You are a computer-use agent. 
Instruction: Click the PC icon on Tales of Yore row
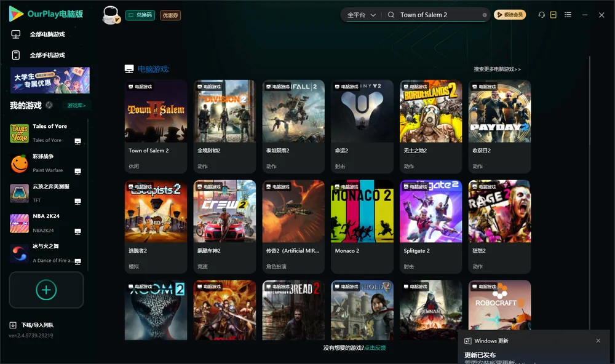[77, 141]
